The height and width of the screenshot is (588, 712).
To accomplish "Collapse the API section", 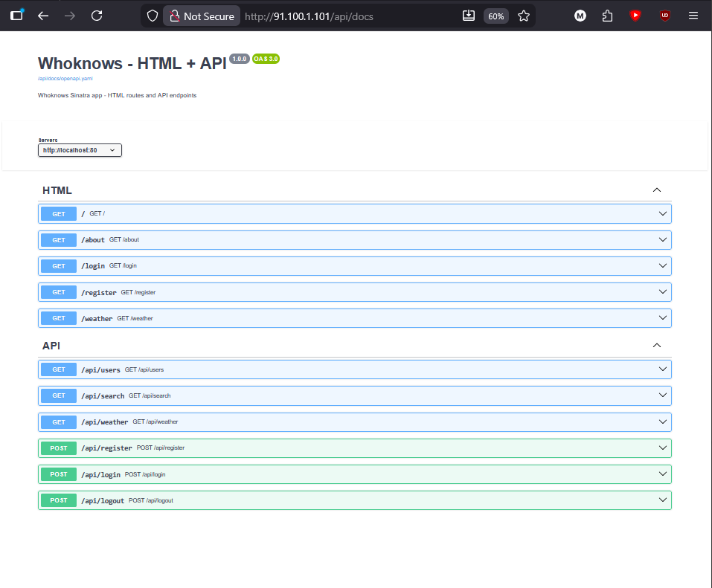I will coord(657,346).
